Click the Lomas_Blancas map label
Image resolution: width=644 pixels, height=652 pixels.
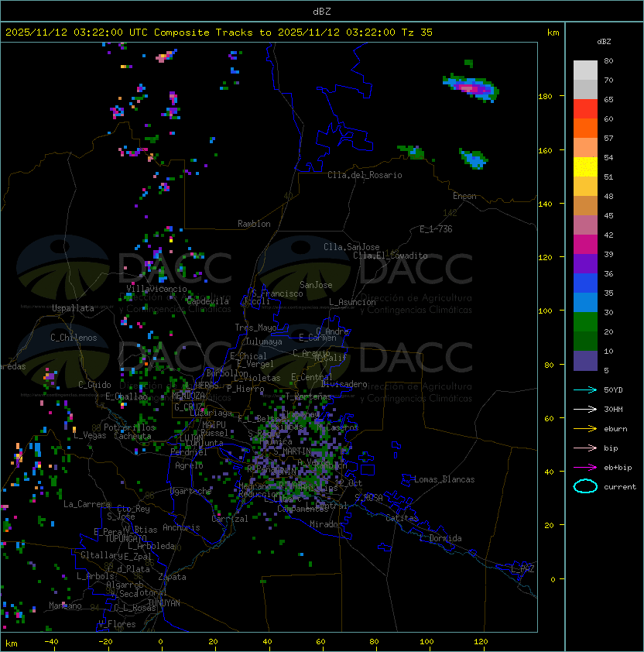tap(444, 479)
